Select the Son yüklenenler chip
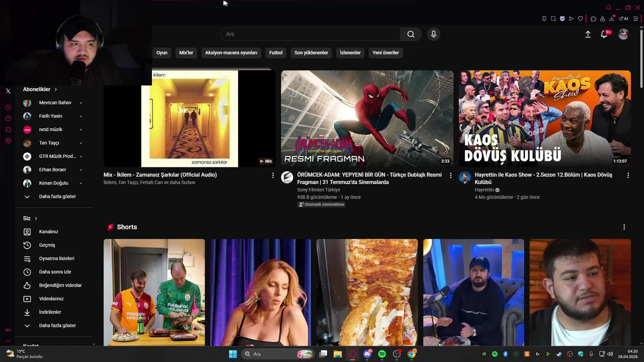The image size is (644, 362). [x=311, y=52]
